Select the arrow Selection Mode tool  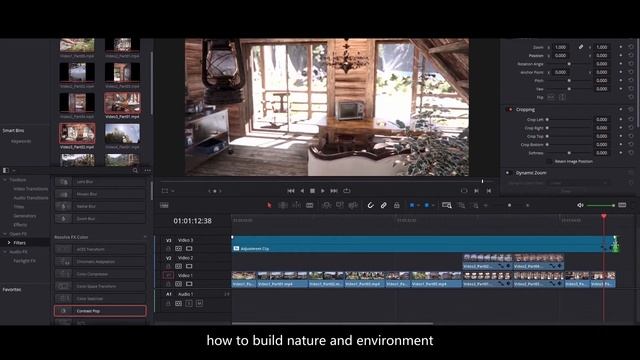(269, 205)
